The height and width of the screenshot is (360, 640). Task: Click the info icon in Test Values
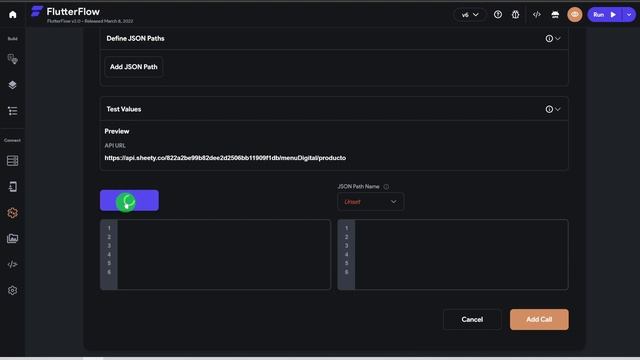(549, 109)
